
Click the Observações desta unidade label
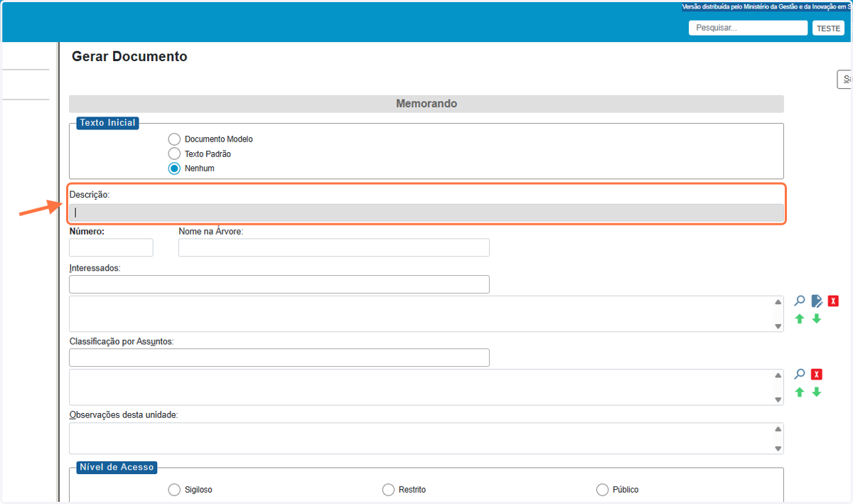tap(124, 414)
